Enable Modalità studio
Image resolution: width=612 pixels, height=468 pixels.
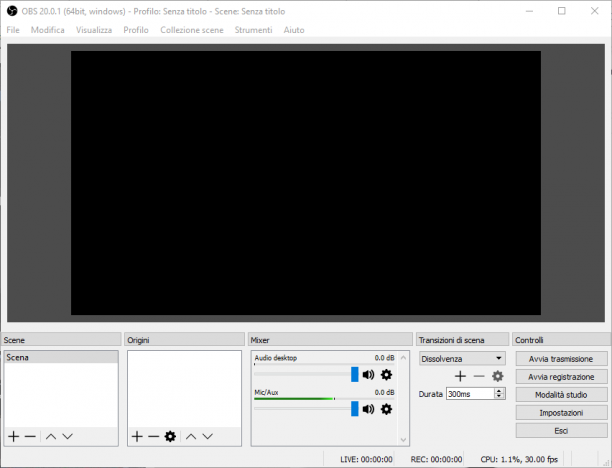(x=561, y=395)
